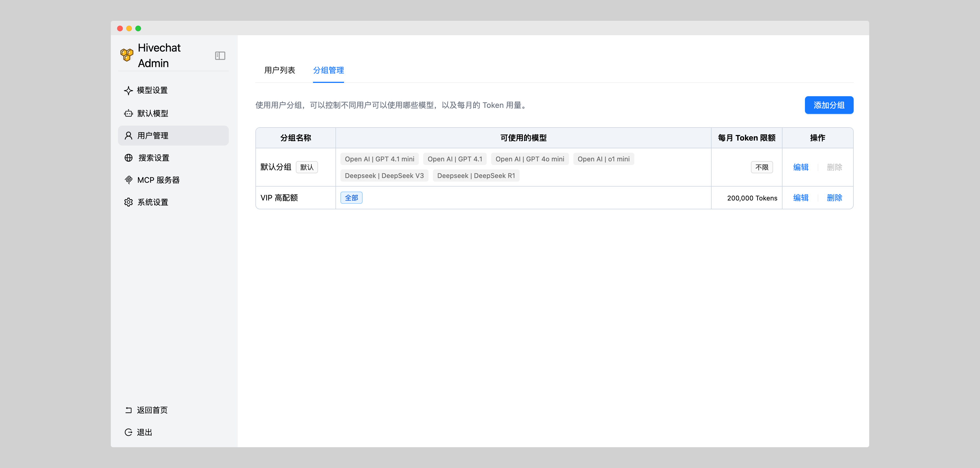This screenshot has width=980, height=468.
Task: Click the Hivechat honeycomb logo icon
Action: (127, 55)
